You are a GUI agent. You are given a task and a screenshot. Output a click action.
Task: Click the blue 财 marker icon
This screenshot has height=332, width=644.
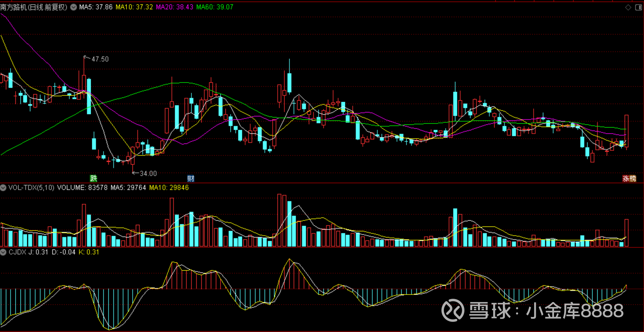coord(191,178)
